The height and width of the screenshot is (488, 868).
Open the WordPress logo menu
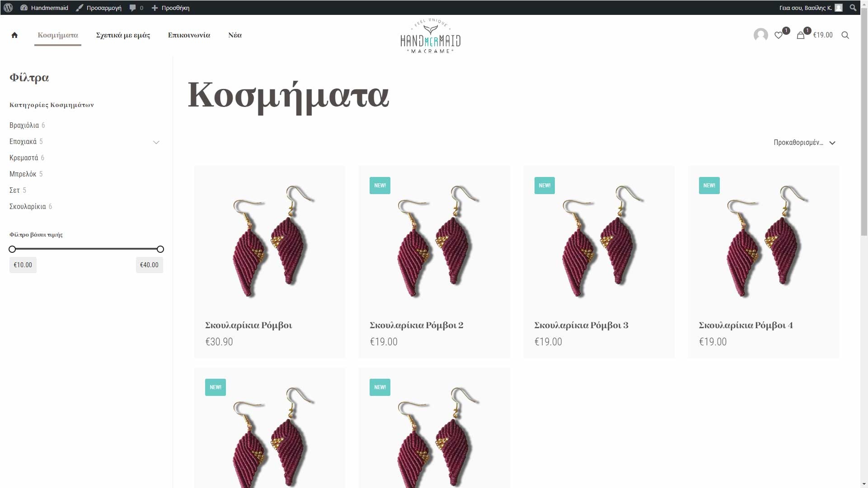pos(8,8)
